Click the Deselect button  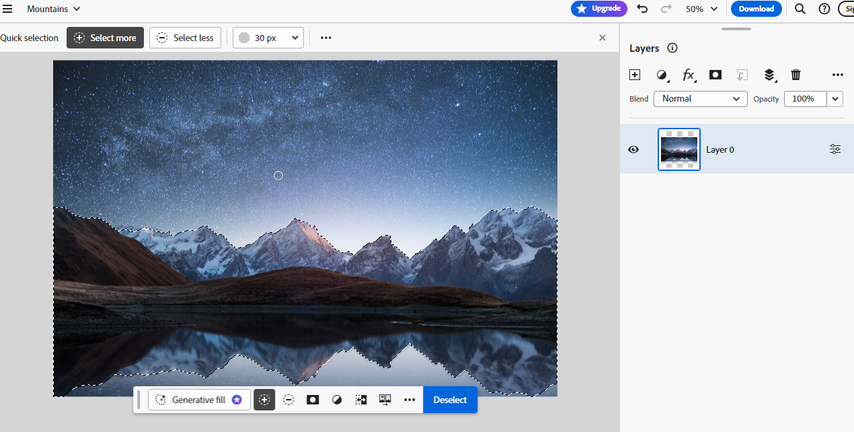450,400
